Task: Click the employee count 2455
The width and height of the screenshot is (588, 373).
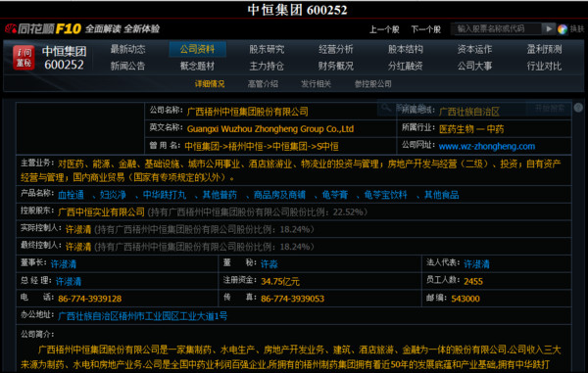Action: pyautogui.click(x=473, y=281)
